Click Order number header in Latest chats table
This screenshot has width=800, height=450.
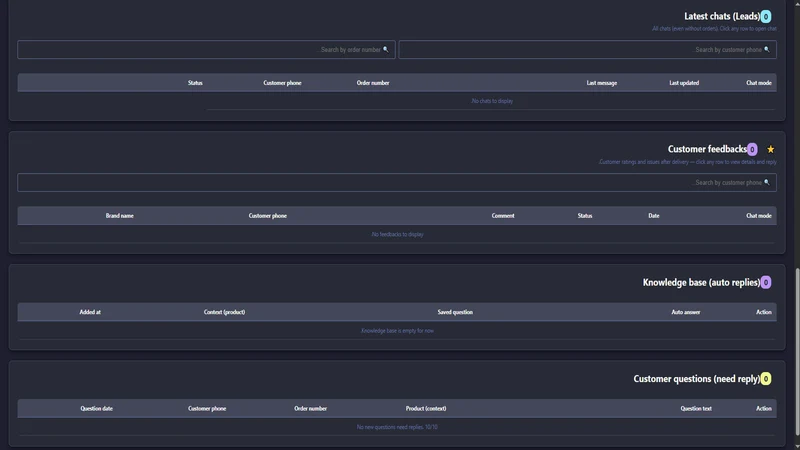[373, 83]
